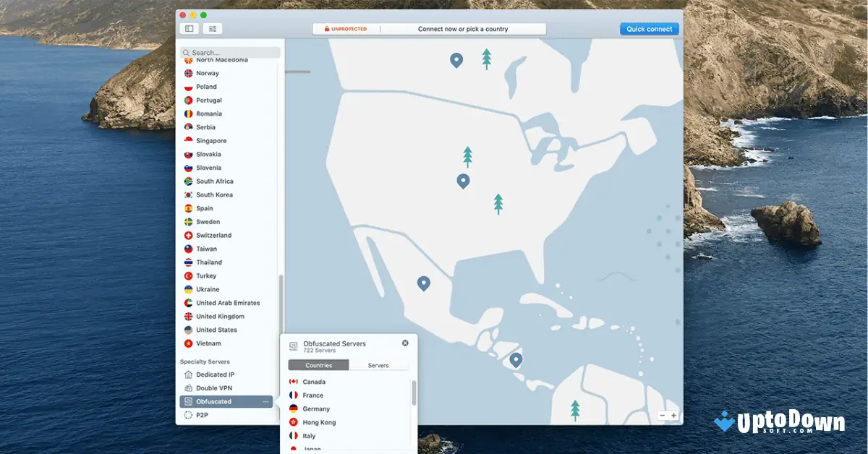868x454 pixels.
Task: Close the Obfuscated Servers popup
Action: pyautogui.click(x=405, y=343)
